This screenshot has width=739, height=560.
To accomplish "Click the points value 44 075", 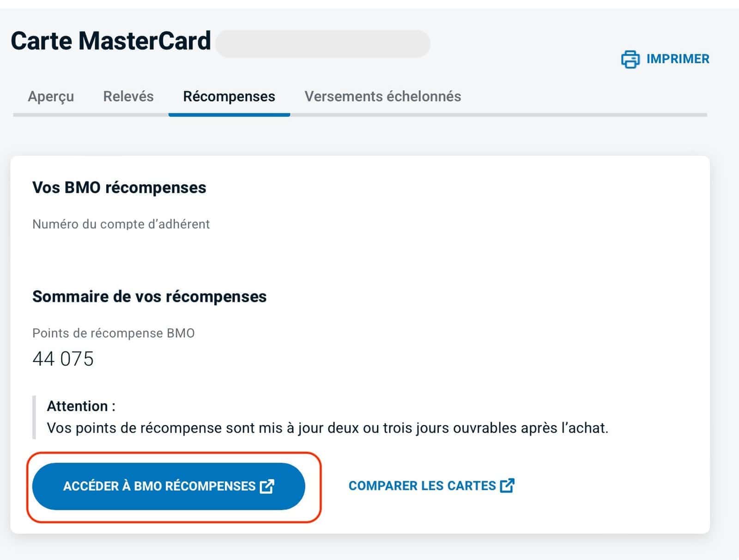I will (x=62, y=359).
